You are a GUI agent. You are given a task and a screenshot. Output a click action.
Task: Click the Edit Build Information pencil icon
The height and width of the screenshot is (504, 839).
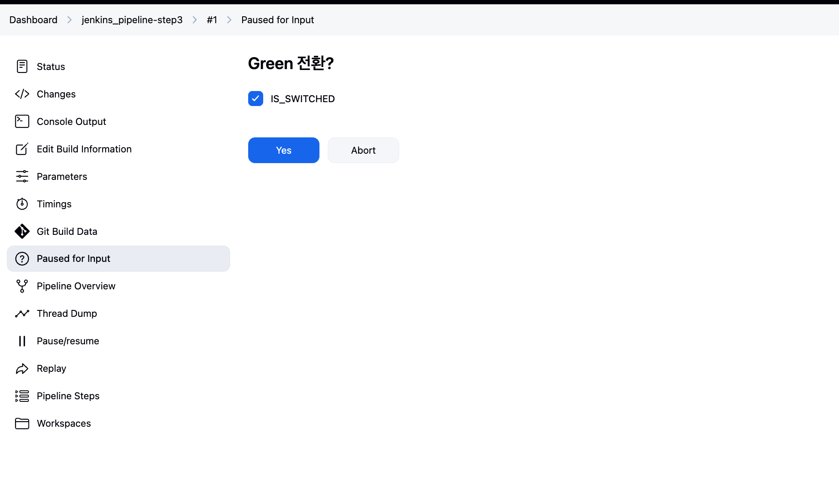click(22, 149)
